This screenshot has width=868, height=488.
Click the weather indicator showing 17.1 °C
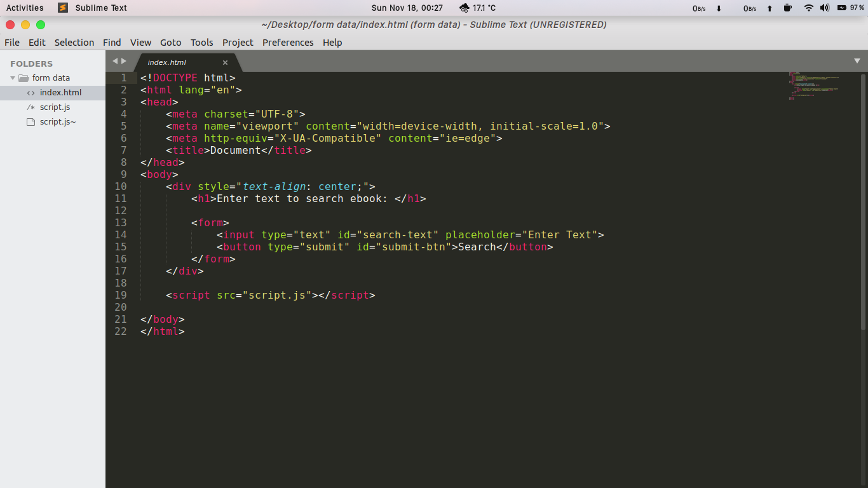(477, 8)
